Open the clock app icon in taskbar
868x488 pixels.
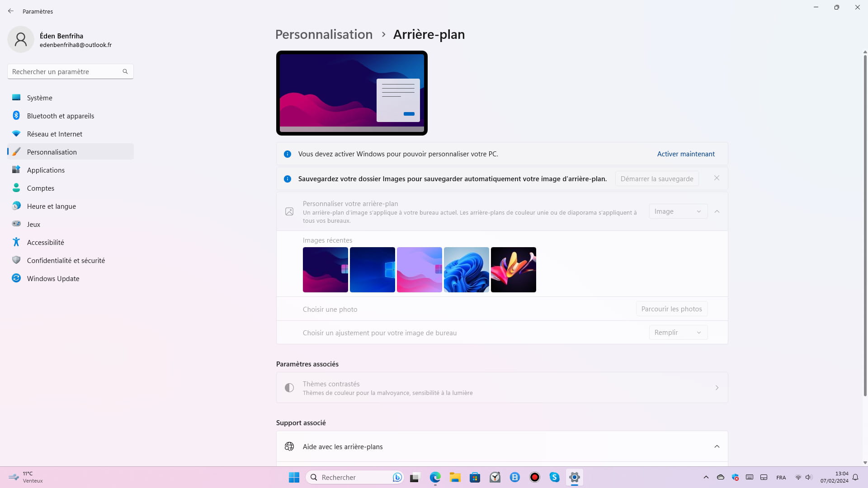point(495,477)
